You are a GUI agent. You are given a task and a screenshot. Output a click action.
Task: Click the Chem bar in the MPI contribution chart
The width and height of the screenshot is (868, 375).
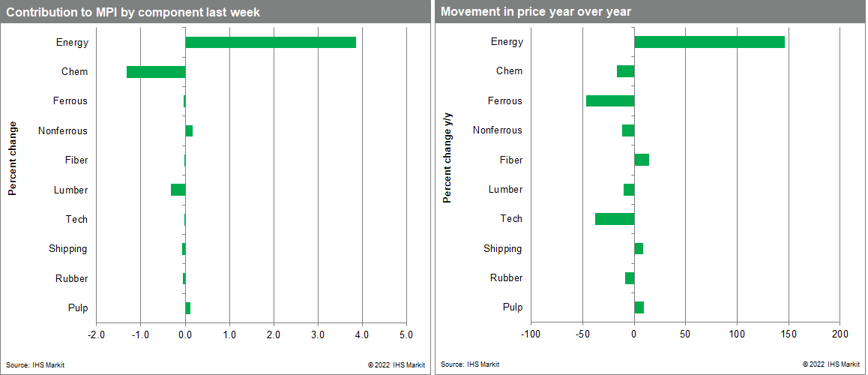(x=156, y=72)
